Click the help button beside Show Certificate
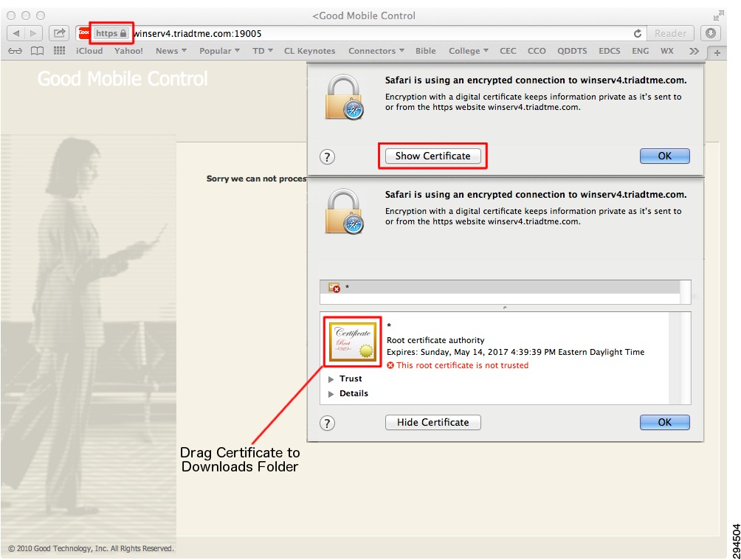The width and height of the screenshot is (741, 560). [327, 156]
